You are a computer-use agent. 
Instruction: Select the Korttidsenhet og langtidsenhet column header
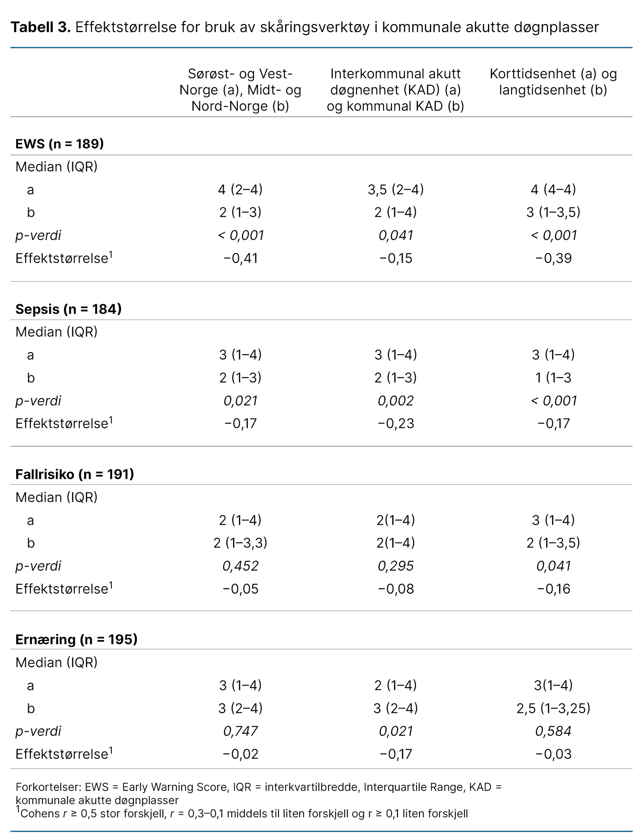tap(553, 82)
